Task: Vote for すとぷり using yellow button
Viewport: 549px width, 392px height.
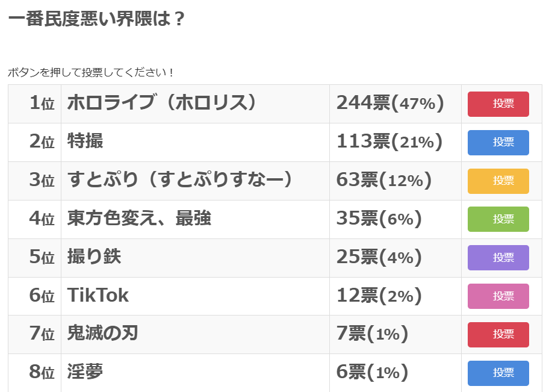Action: click(x=498, y=181)
